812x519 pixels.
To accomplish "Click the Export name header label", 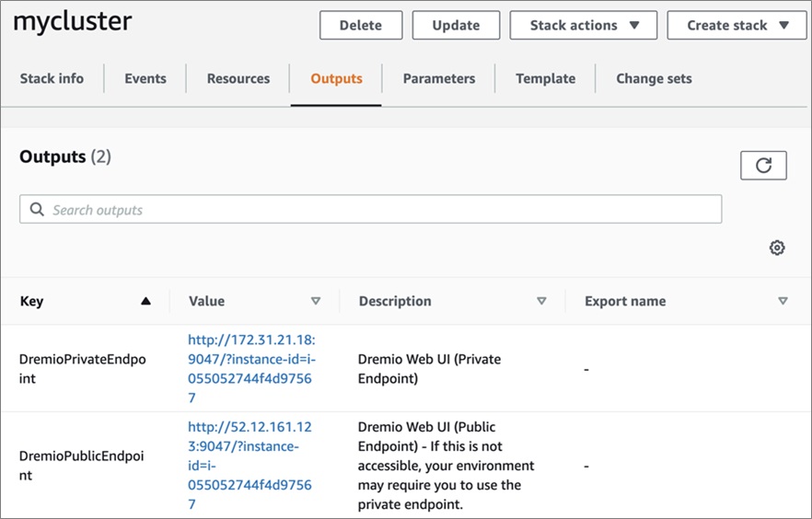I will click(626, 301).
